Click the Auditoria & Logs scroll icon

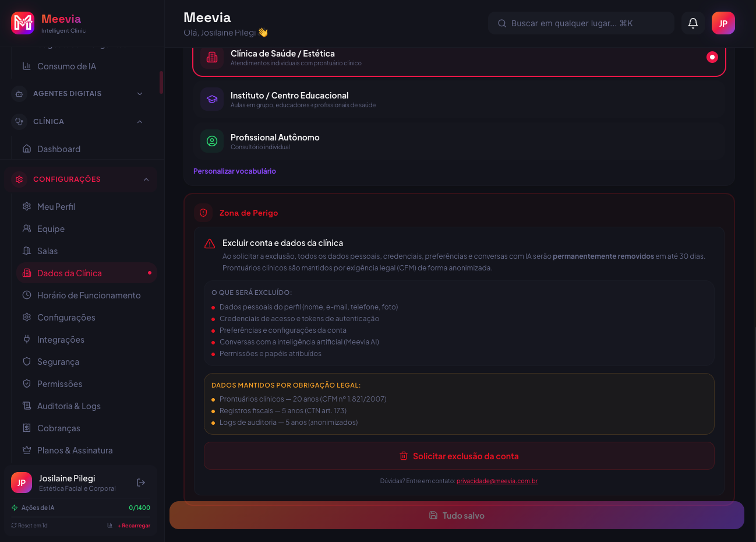coord(26,406)
